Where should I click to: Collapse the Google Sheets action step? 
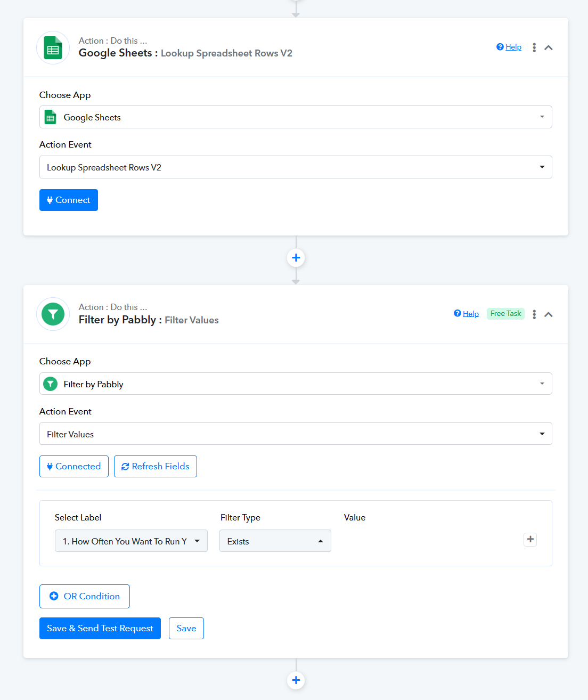point(549,47)
